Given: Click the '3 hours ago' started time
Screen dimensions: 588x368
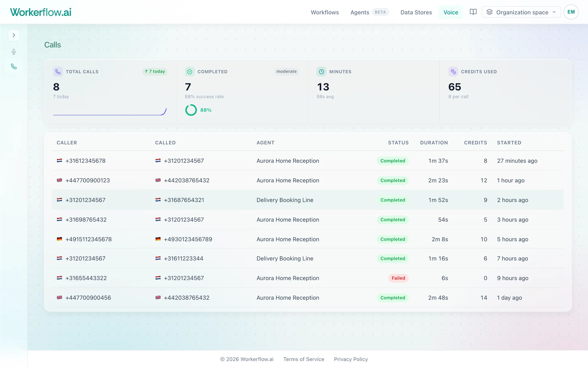Looking at the screenshot, I should [513, 220].
